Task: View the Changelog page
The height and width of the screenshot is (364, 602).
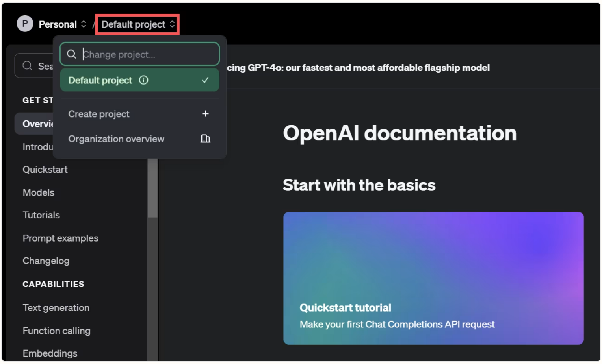Action: [46, 261]
